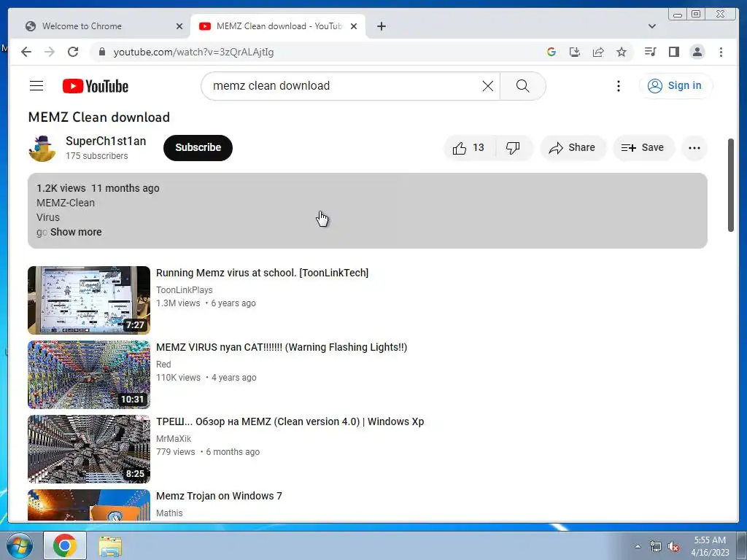Expand description with Show more
Image resolution: width=747 pixels, height=560 pixels.
coord(76,232)
